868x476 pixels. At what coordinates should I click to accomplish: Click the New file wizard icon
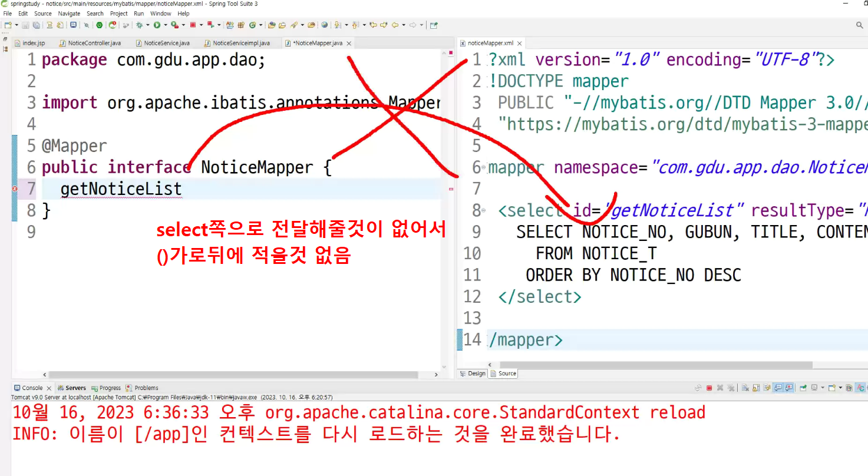click(x=8, y=25)
